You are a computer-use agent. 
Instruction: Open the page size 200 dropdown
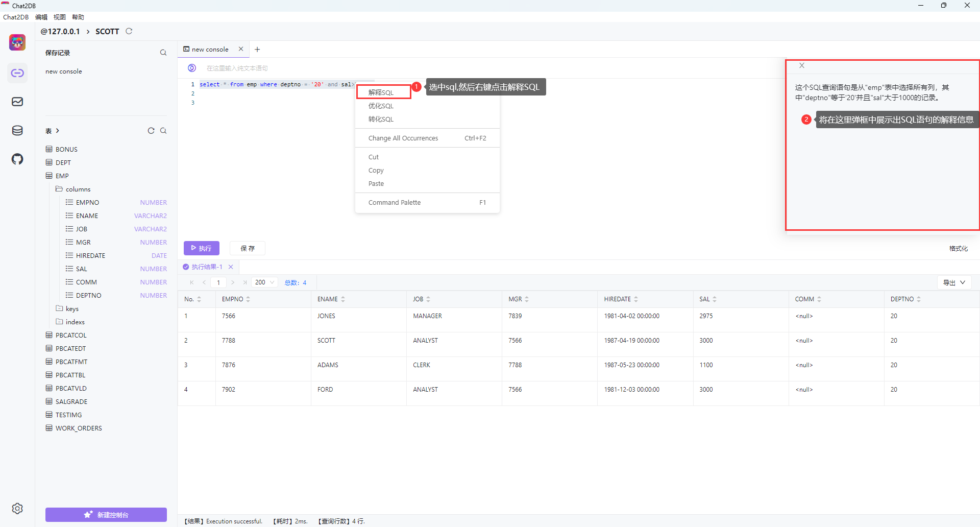265,282
